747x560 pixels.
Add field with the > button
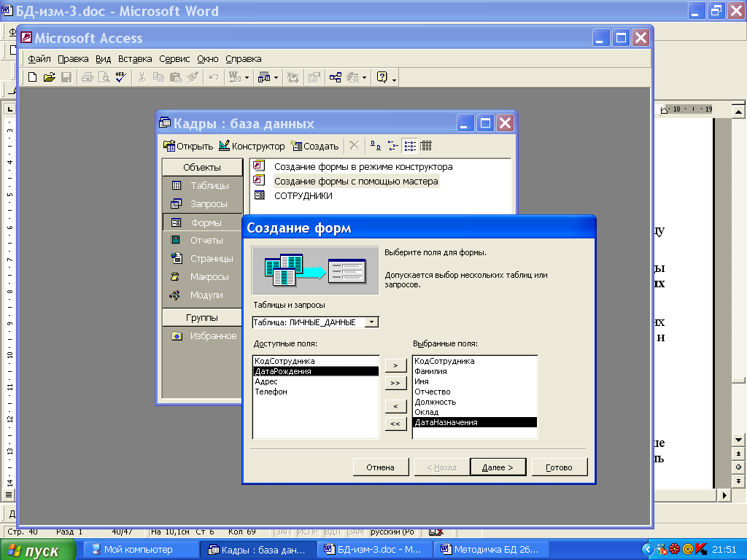click(x=395, y=365)
